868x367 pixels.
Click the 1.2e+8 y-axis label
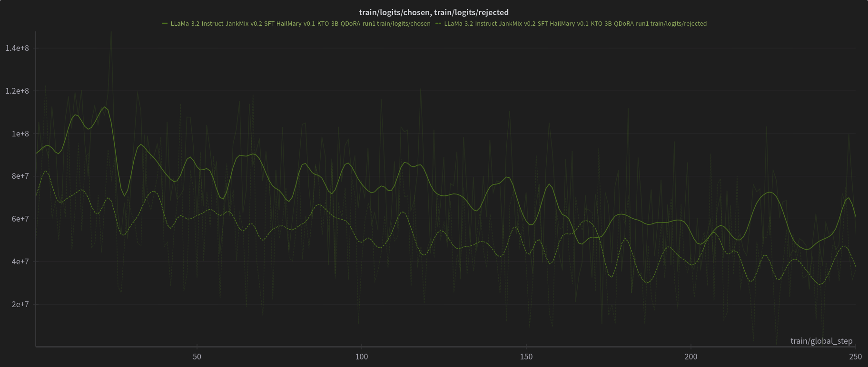pyautogui.click(x=17, y=91)
